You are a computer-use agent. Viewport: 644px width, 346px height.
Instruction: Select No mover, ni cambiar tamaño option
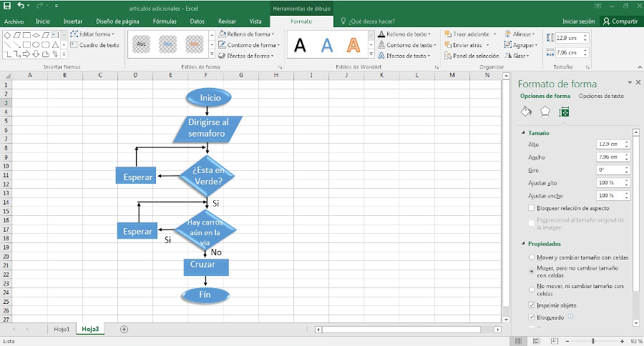(x=532, y=290)
